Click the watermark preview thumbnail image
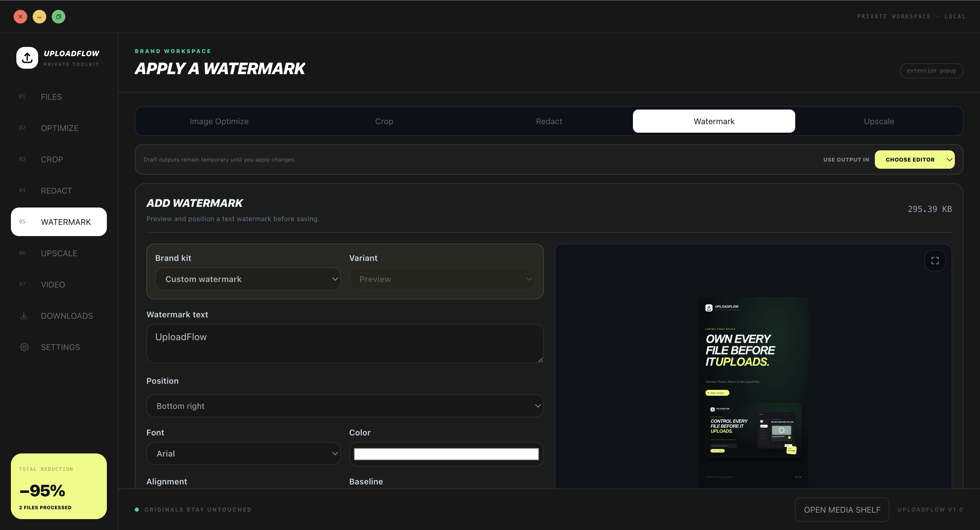This screenshot has height=530, width=980. (x=753, y=392)
